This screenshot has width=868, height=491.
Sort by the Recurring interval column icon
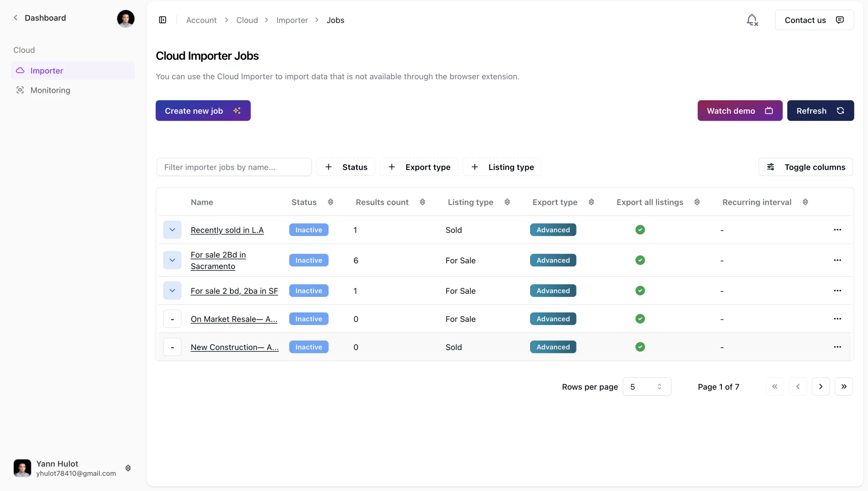[x=805, y=202]
